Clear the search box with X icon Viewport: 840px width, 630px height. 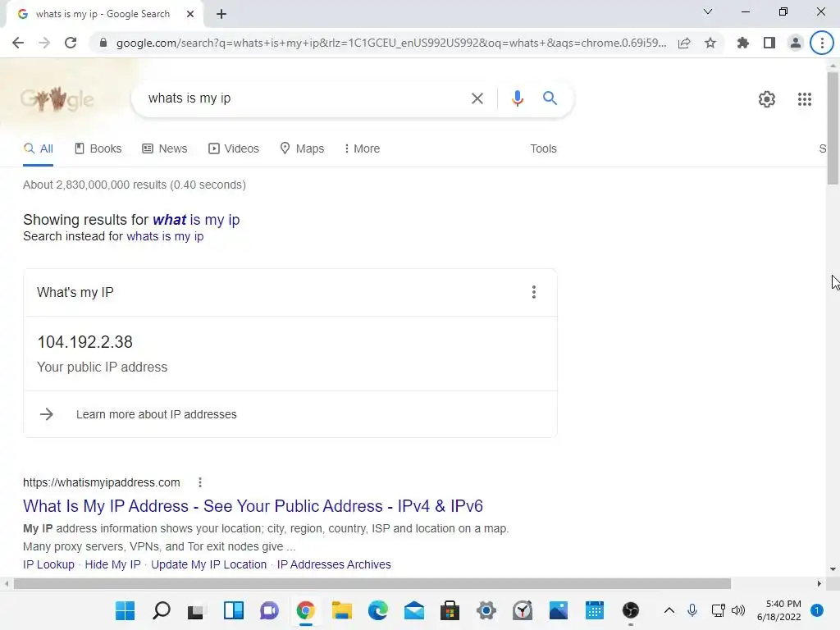[477, 98]
